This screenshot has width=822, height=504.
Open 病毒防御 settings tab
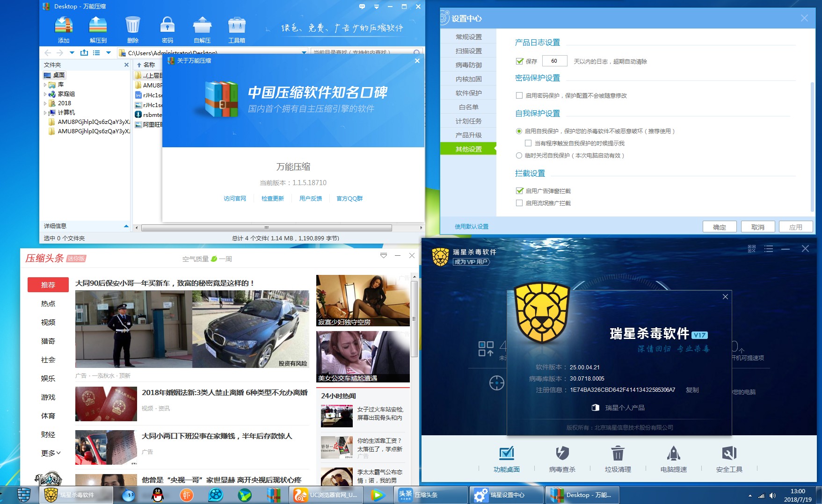coord(468,65)
